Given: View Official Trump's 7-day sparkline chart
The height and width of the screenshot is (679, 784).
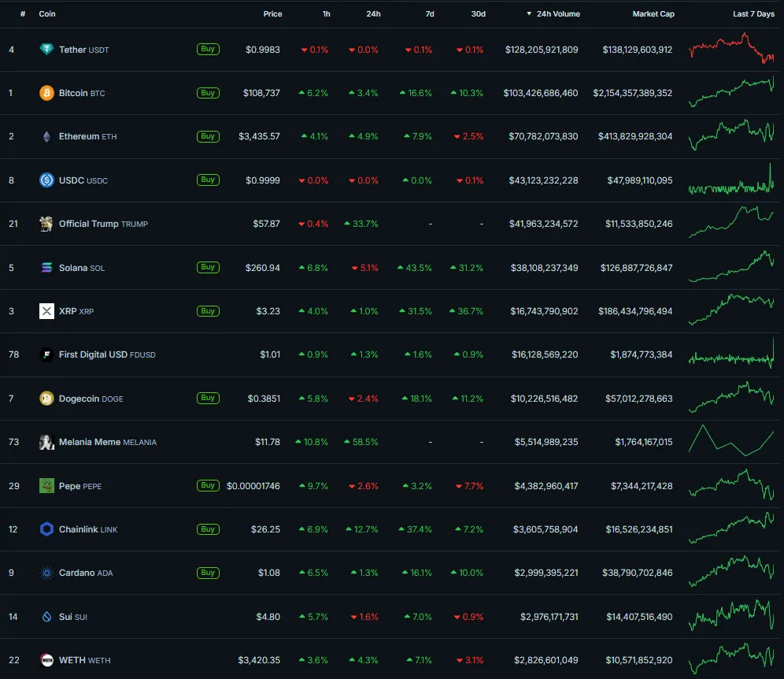Looking at the screenshot, I should point(731,222).
